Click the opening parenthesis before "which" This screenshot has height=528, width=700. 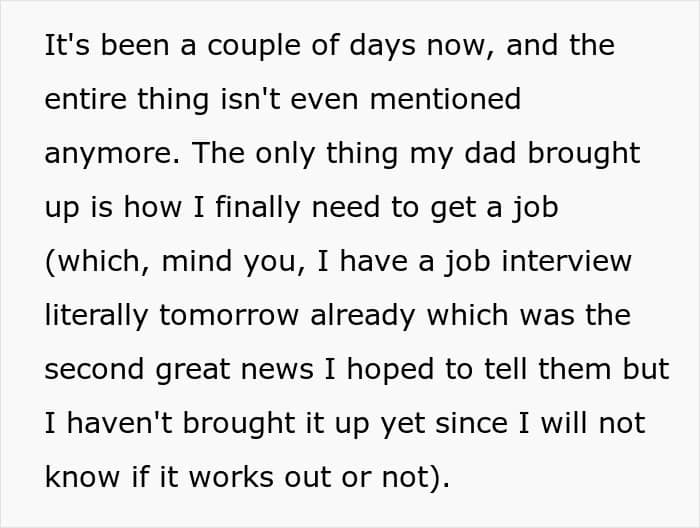pyautogui.click(x=49, y=262)
